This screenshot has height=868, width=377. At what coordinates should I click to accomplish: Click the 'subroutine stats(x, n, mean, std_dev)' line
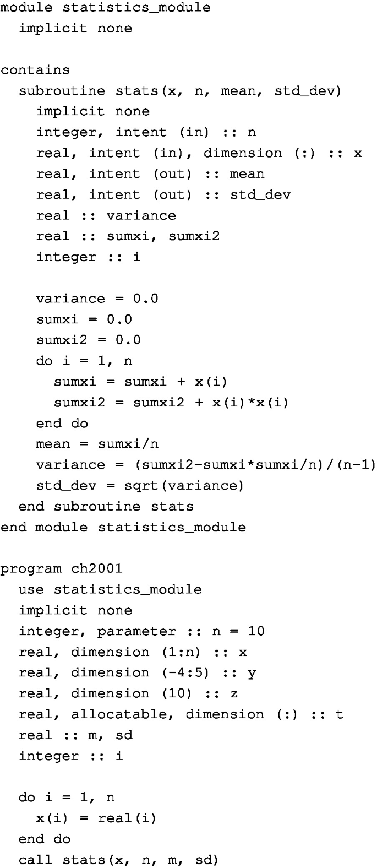(180, 91)
